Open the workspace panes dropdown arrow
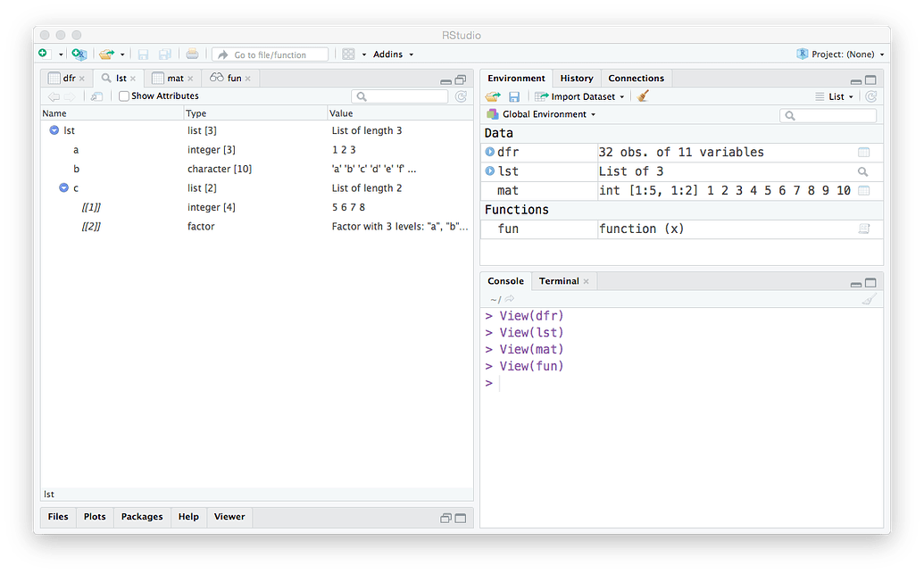The width and height of the screenshot is (924, 574). [x=364, y=54]
